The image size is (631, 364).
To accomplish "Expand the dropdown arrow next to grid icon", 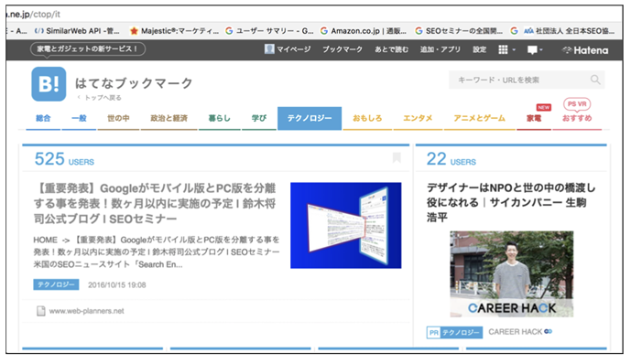I will (x=514, y=50).
